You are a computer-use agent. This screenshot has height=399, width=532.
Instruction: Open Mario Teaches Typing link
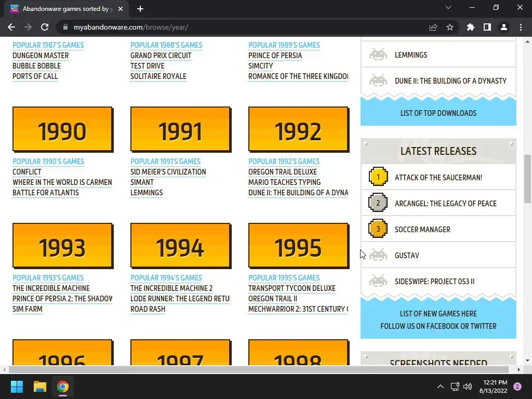(284, 182)
